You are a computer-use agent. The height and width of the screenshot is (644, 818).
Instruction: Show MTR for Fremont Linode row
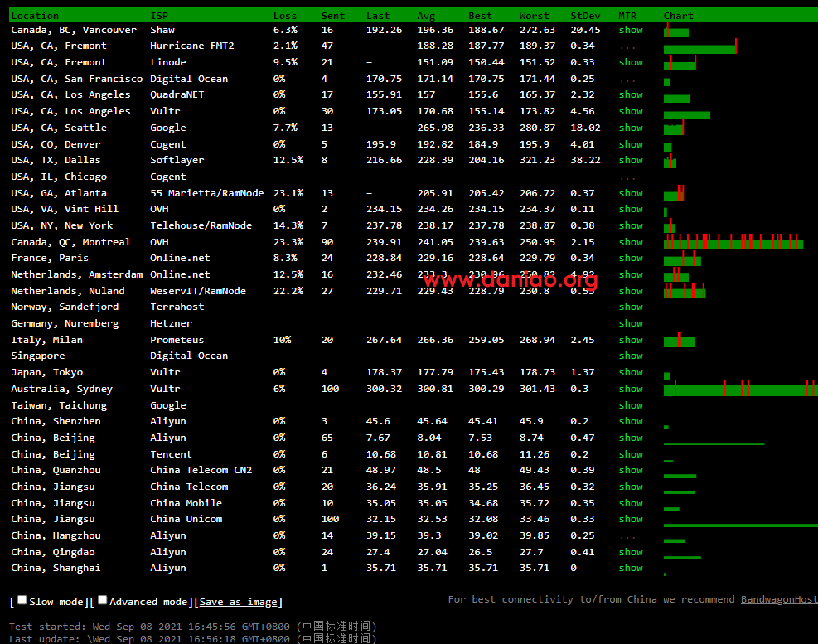coord(631,62)
